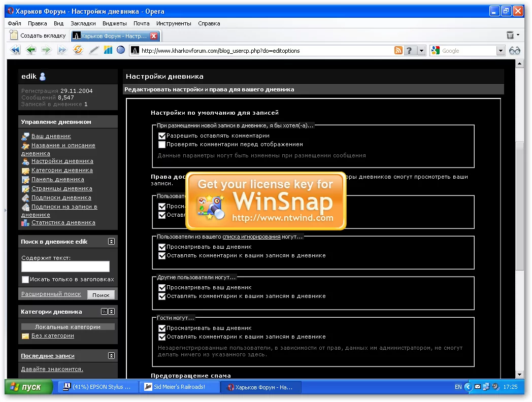Collapse the Категории дневника block

[111, 312]
